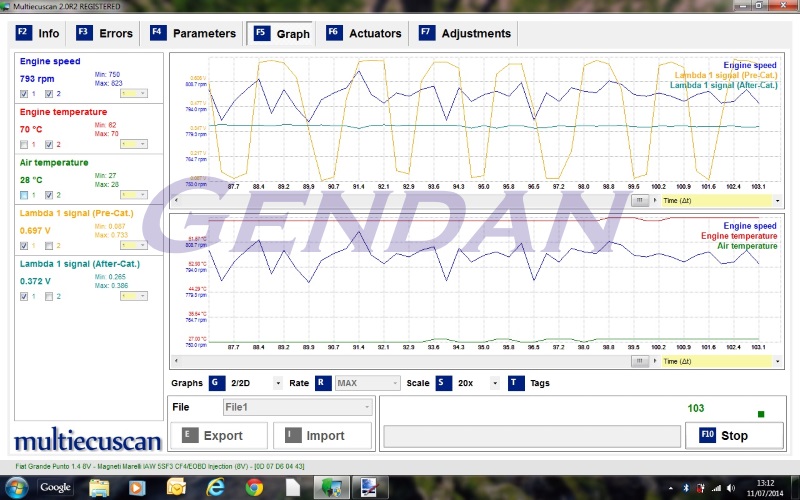800x500 pixels.
Task: Click the Rate R key icon
Action: pyautogui.click(x=323, y=383)
